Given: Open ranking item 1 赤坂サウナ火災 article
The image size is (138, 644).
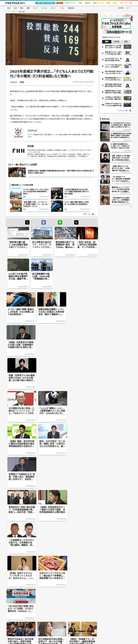Looking at the screenshot, I should [116, 47].
